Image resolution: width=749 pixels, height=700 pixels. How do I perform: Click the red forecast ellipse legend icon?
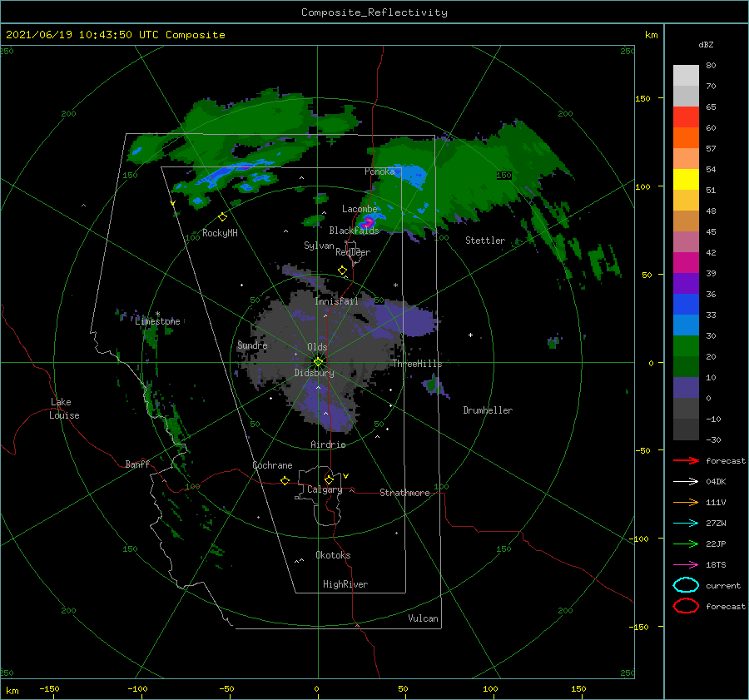tap(686, 606)
